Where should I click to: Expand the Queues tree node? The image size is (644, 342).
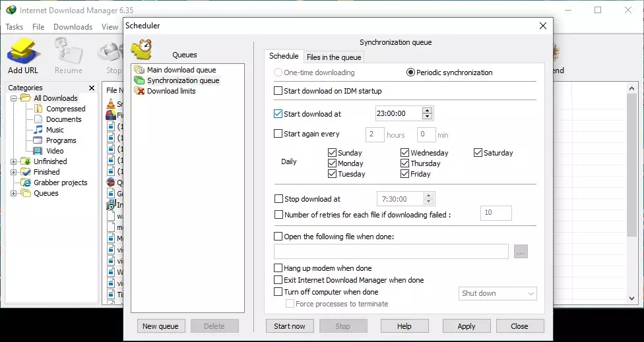pyautogui.click(x=14, y=193)
